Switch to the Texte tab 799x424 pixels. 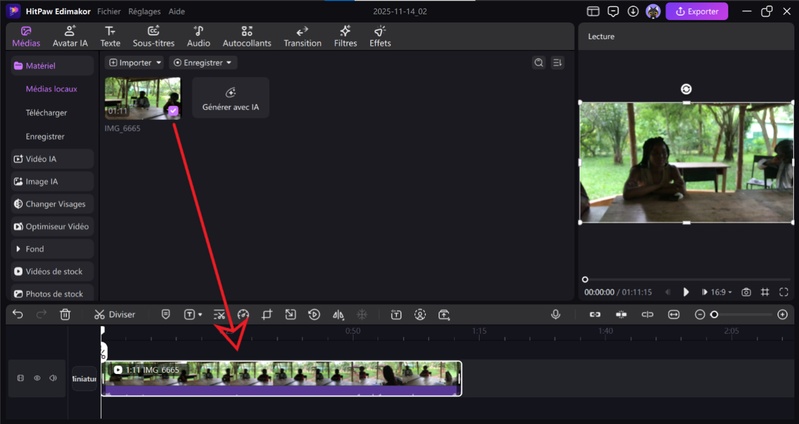[x=110, y=37]
